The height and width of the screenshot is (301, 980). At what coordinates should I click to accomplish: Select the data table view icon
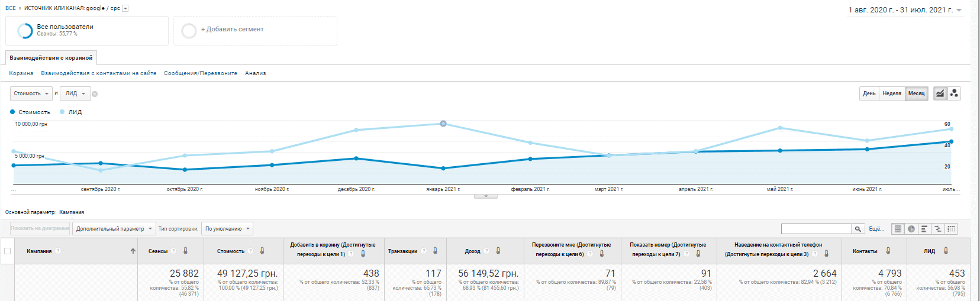point(898,229)
